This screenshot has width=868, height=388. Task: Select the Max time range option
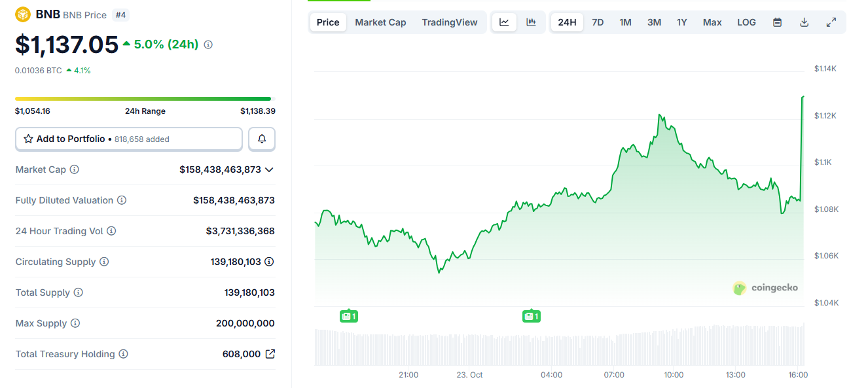[x=712, y=22]
